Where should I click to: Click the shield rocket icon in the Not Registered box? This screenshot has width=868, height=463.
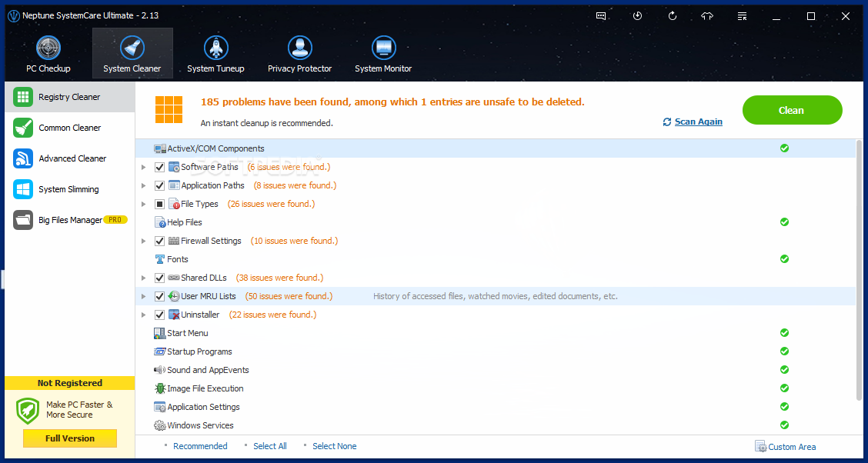[x=28, y=411]
